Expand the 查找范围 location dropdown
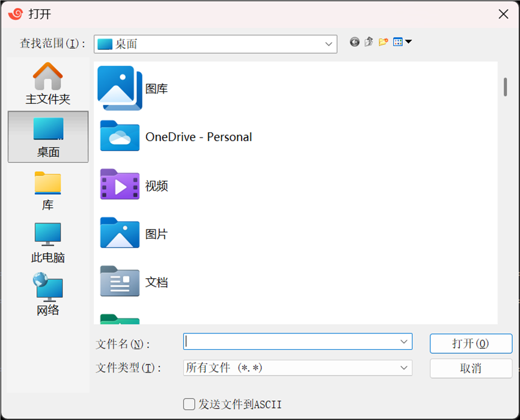Viewport: 520px width, 420px height. [x=328, y=44]
